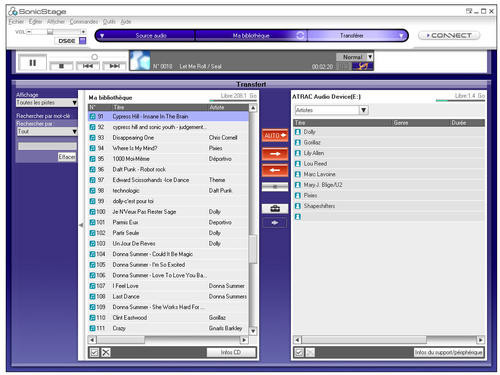Open the Aide menu
Screen dimensions: 500x375
pos(126,22)
